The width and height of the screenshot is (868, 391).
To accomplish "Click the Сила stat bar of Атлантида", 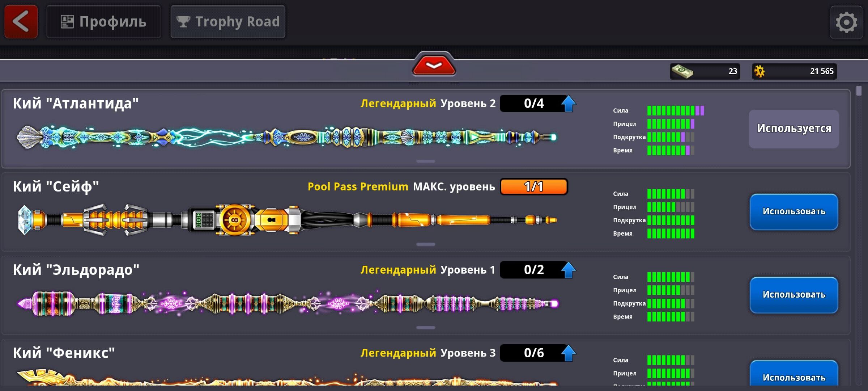I will tap(676, 110).
